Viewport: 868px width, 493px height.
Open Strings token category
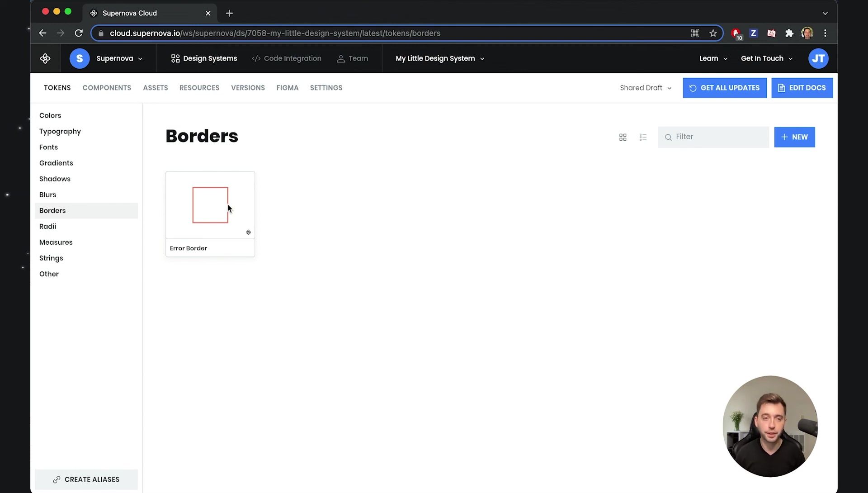point(86,258)
